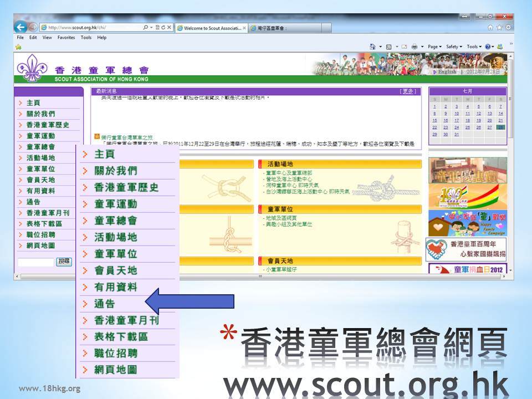The height and width of the screenshot is (399, 532).
Task: Open the dropdown arrow beside Help icon
Action: (493, 47)
